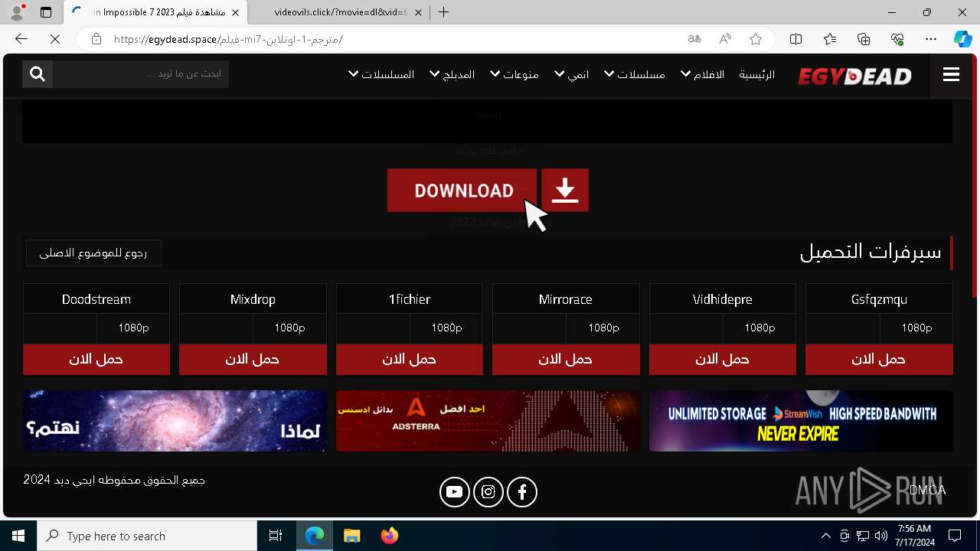The image size is (980, 551).
Task: Go back to previous page
Action: 21,39
